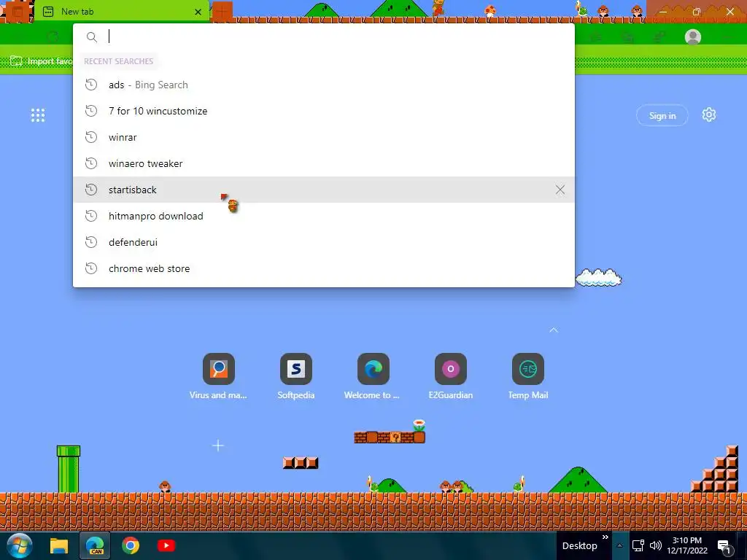The width and height of the screenshot is (747, 560).
Task: Open the apps grid launcher icon
Action: [x=38, y=115]
